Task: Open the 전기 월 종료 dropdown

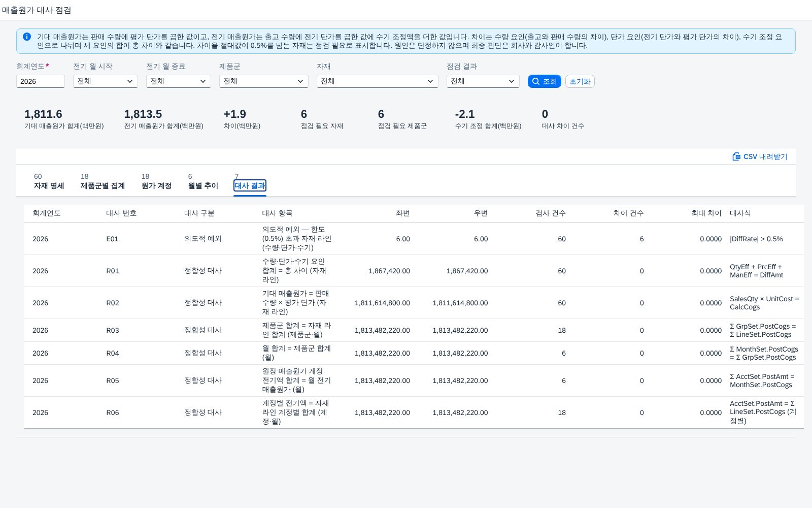Action: pos(179,81)
